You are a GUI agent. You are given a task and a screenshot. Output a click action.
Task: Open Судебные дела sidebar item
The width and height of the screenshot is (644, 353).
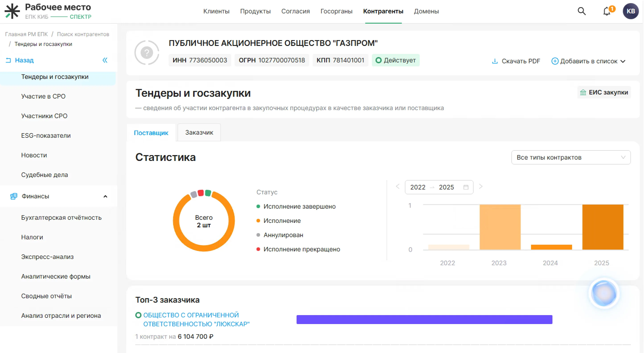point(45,175)
